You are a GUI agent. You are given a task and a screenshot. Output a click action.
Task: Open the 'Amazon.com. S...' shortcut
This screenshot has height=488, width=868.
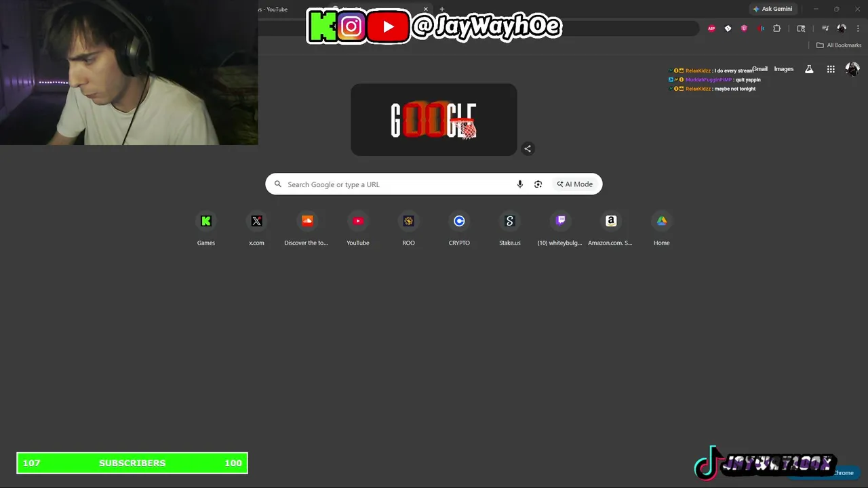[611, 228]
